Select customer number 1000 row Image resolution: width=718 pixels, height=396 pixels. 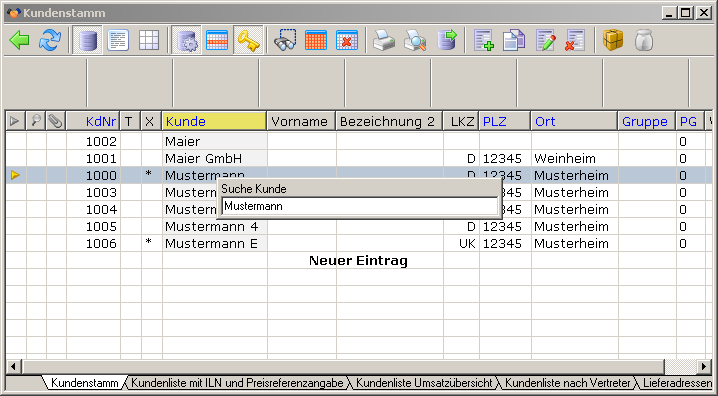[359, 175]
